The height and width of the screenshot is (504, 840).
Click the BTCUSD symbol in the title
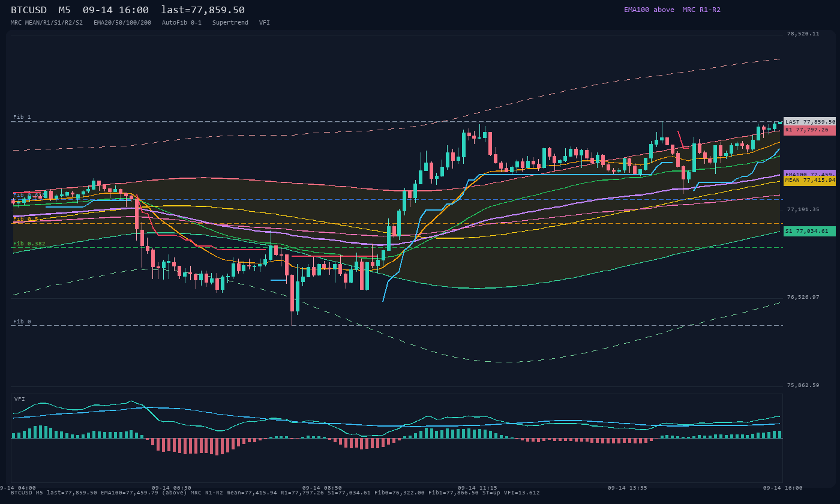(x=29, y=10)
